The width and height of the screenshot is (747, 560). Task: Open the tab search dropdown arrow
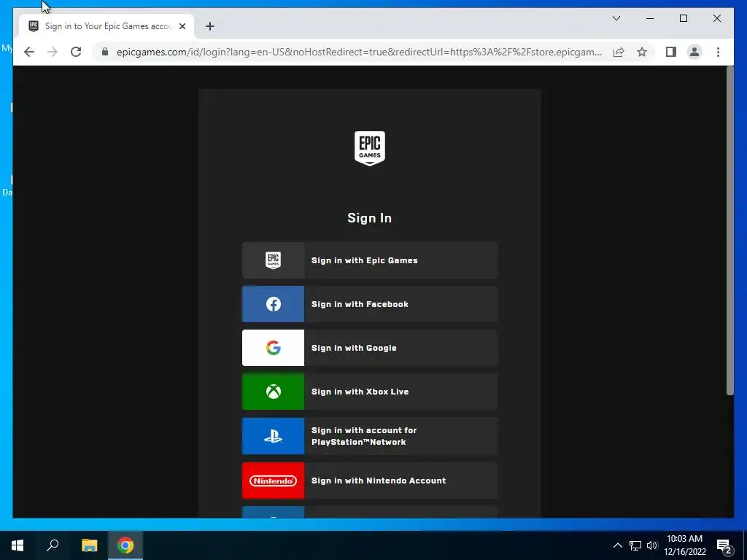pyautogui.click(x=616, y=18)
